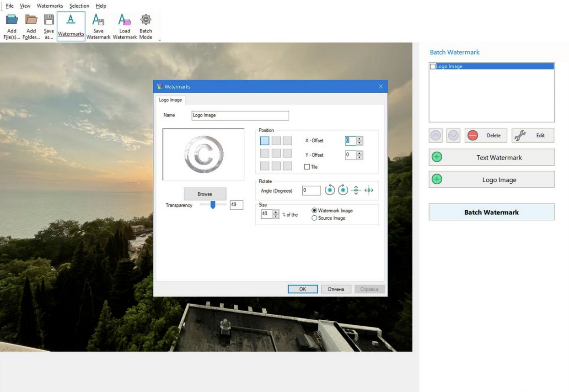Select the Source Image radio button
The image size is (569, 392).
(x=314, y=218)
